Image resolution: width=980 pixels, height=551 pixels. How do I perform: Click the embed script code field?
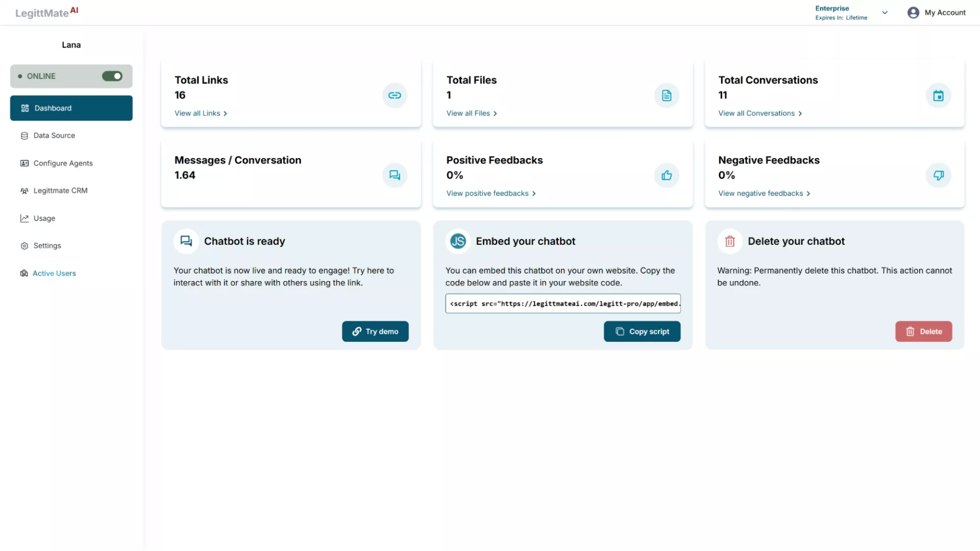coord(562,304)
